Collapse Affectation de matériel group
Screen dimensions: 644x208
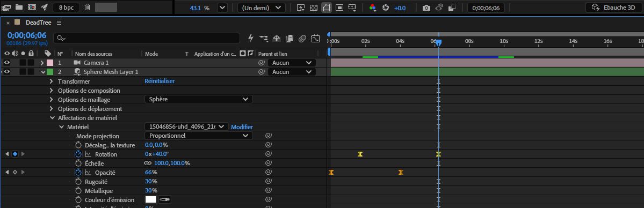[x=52, y=118]
